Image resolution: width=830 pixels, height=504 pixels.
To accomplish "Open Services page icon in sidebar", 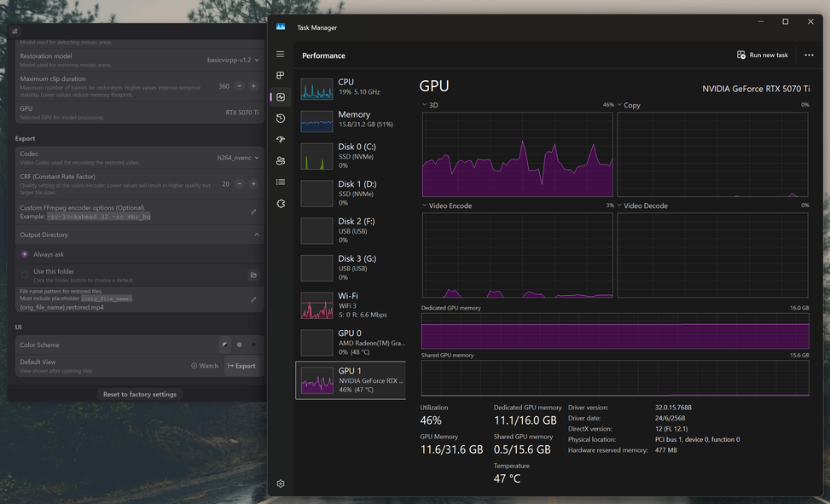I will [280, 203].
